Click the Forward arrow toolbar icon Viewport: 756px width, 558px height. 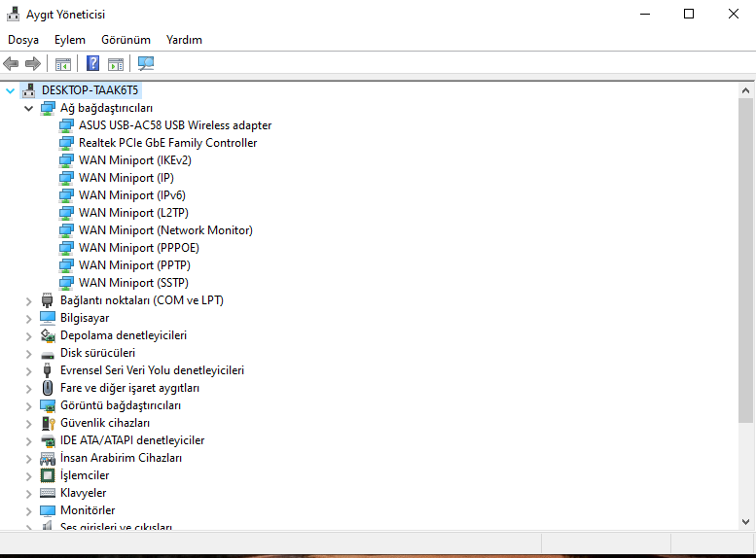[33, 63]
